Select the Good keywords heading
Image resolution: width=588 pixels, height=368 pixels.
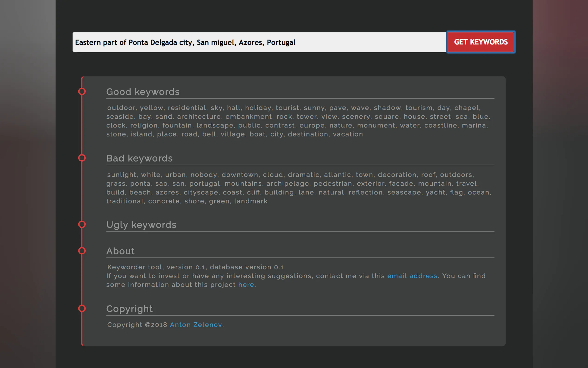tap(143, 92)
